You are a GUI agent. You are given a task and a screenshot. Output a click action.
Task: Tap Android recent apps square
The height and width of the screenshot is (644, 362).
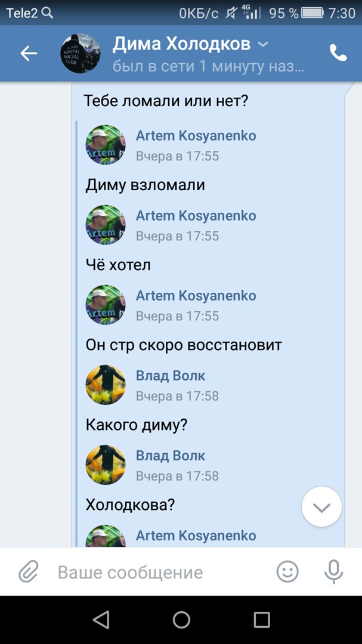[261, 620]
